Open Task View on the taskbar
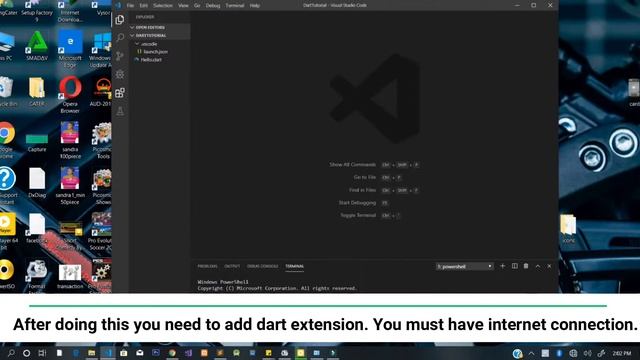Screen dimensions: 640x360 (x=42, y=353)
